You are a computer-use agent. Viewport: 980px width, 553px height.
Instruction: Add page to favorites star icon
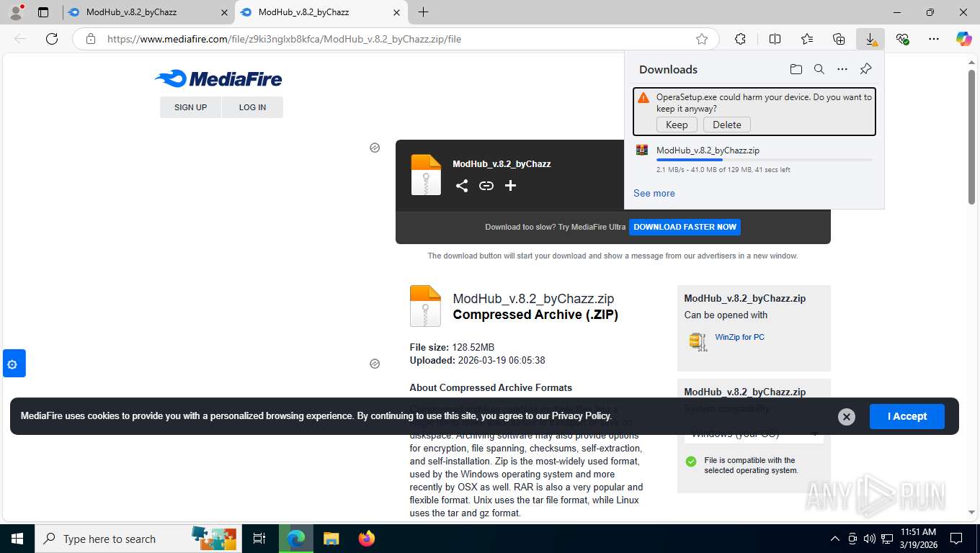coord(701,39)
